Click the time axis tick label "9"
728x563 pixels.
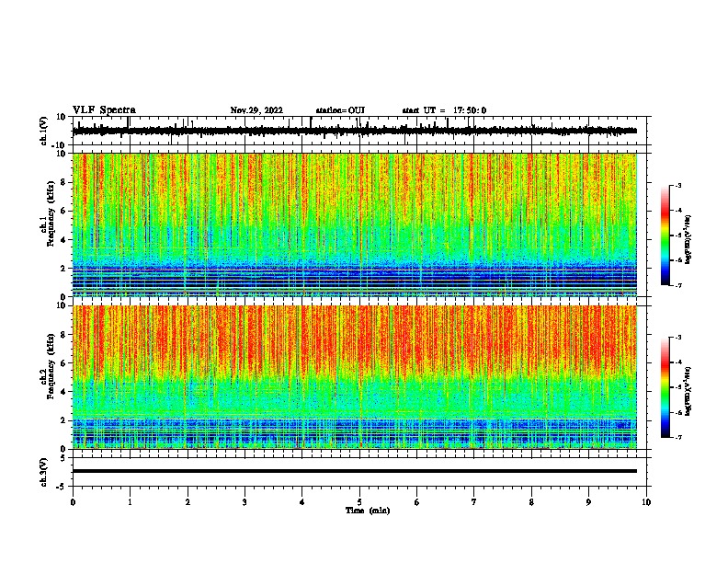pos(588,502)
